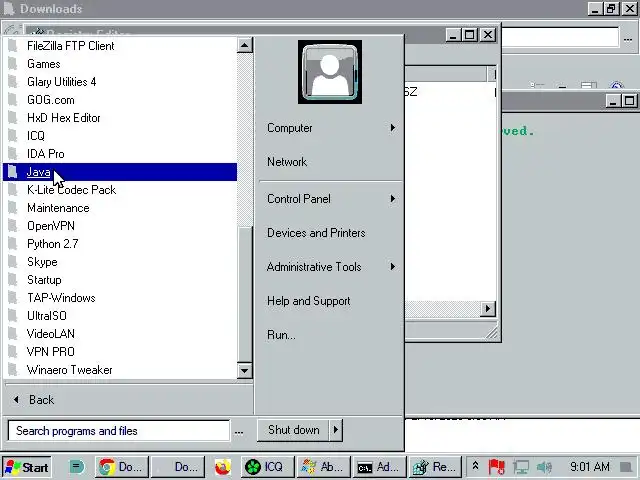Image resolution: width=640 pixels, height=480 pixels.
Task: Click the program list scrollbar thumb
Action: click(x=244, y=294)
